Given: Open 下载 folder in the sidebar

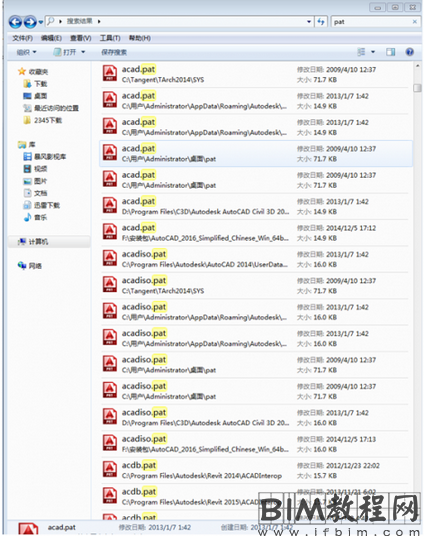Looking at the screenshot, I should 41,84.
